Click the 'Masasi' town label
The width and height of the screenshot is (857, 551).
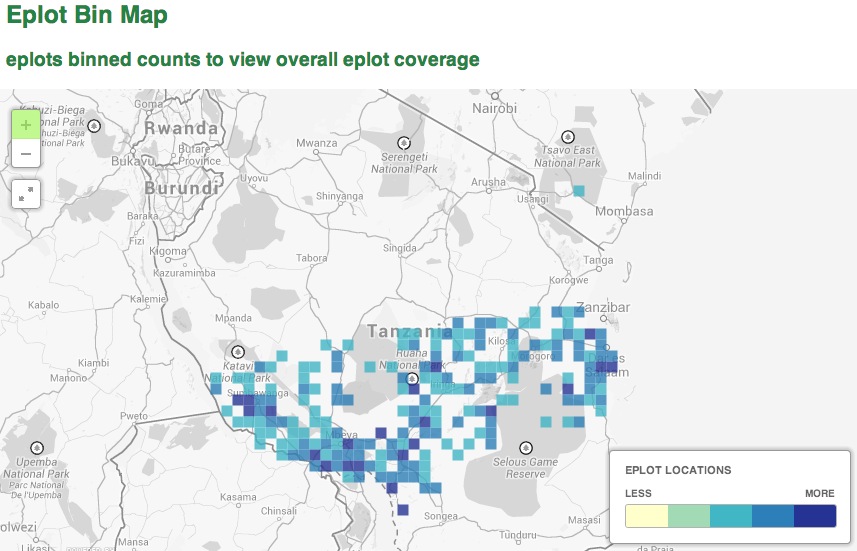coord(584,519)
